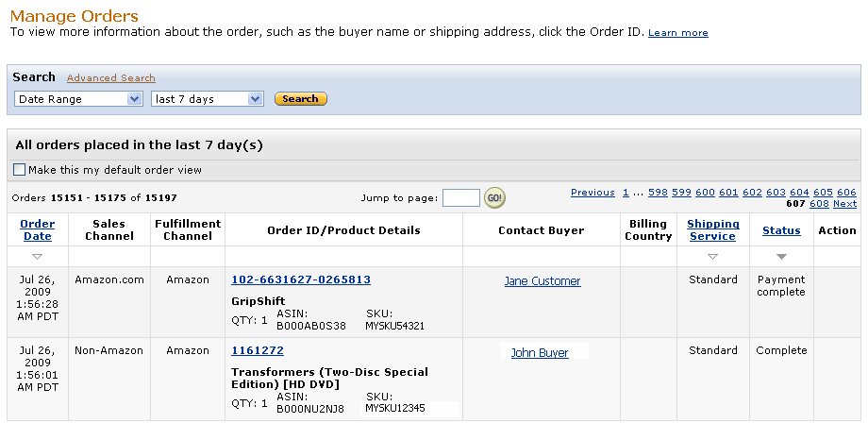
Task: Enable 'Make this my default order view'
Action: 20,170
